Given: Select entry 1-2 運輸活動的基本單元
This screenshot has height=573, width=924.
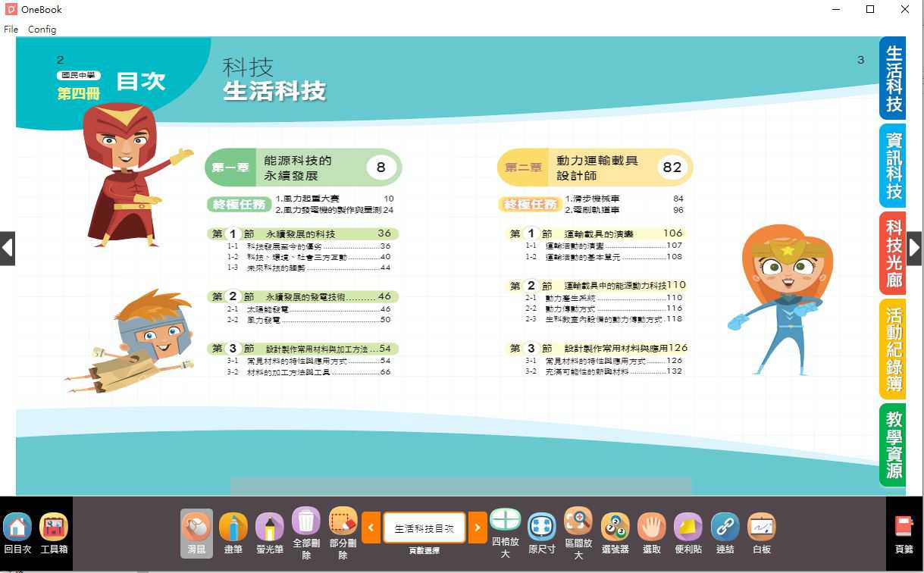Looking at the screenshot, I should [604, 257].
